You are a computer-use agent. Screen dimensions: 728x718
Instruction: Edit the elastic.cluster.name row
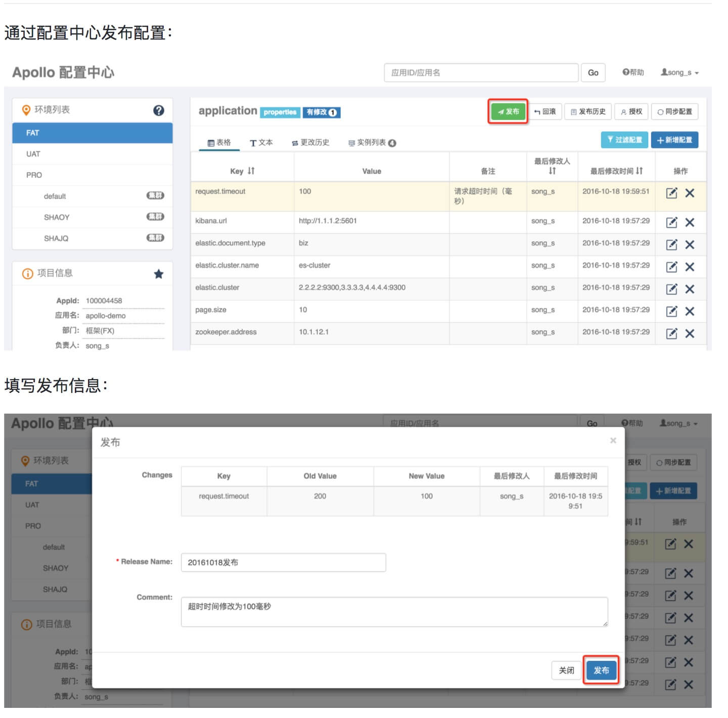tap(671, 266)
